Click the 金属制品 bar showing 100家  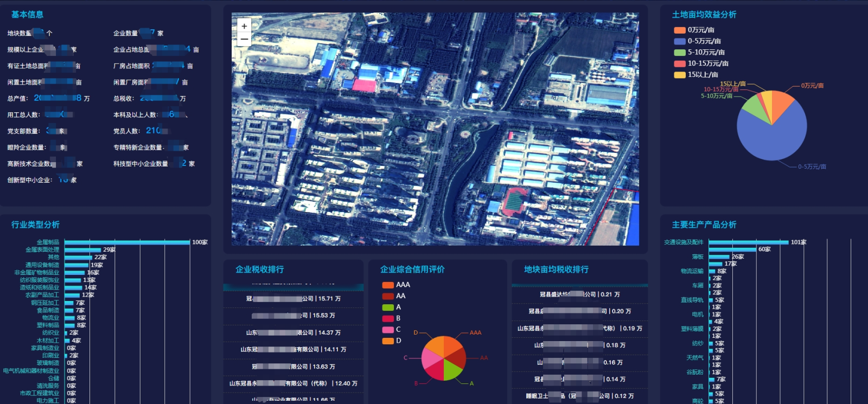point(127,242)
